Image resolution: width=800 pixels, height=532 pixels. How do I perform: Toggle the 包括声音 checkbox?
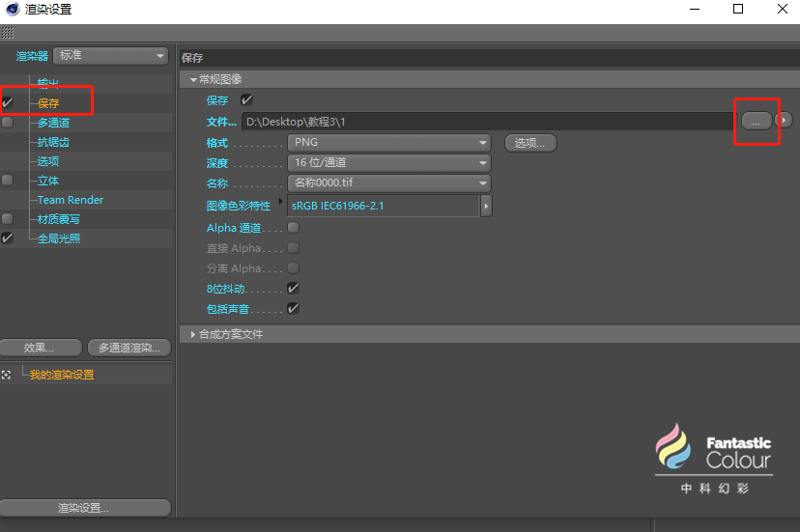(x=294, y=308)
